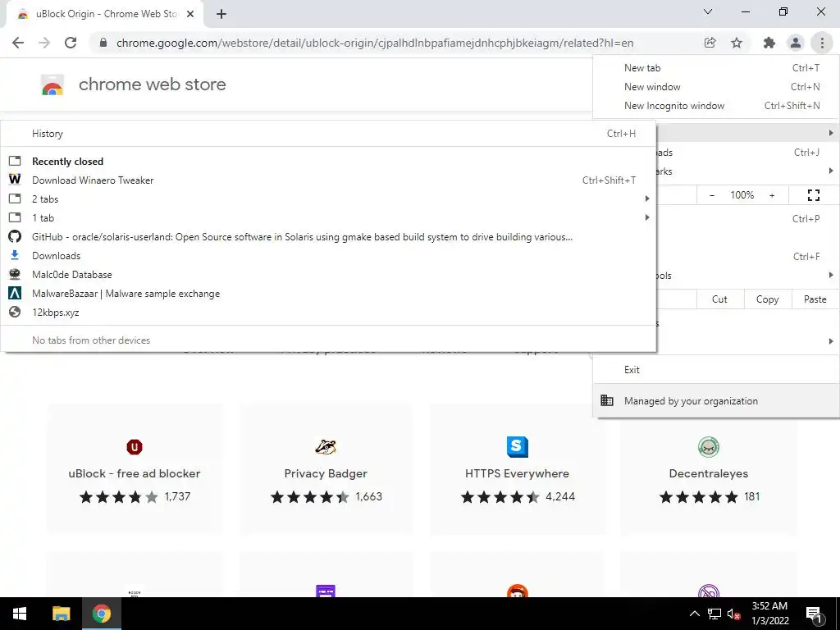840x630 pixels.
Task: Open the HTTPS Everywhere extension card
Action: [517, 469]
